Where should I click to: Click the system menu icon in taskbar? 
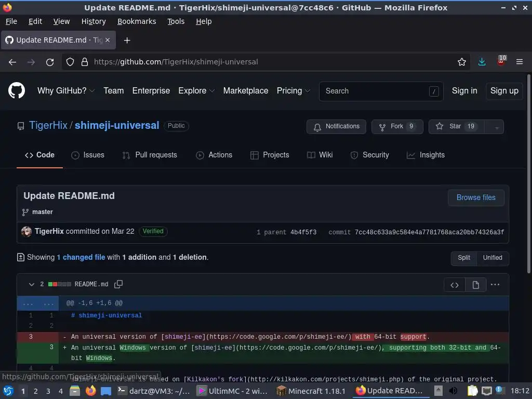point(8,391)
